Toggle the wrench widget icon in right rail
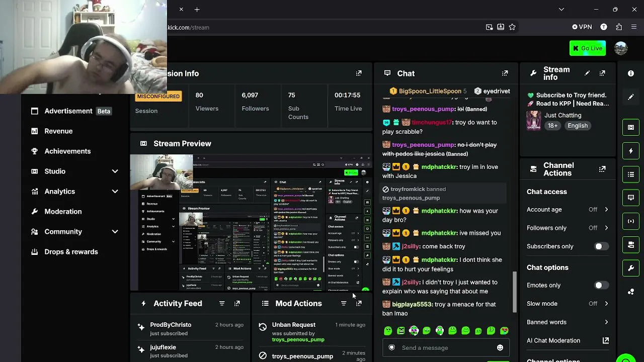The image size is (644, 362). [x=631, y=268]
